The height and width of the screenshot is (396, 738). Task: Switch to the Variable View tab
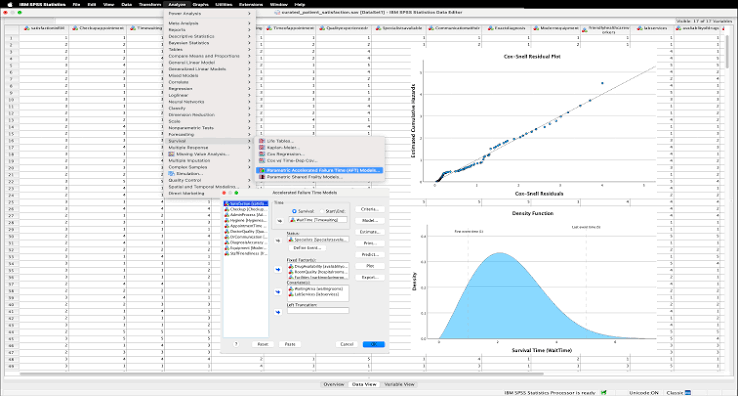(400, 384)
